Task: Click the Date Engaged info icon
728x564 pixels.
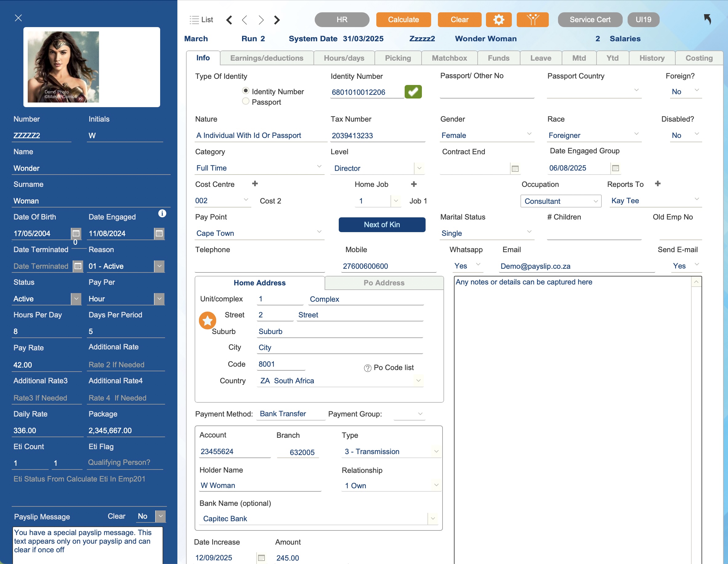Action: pos(162,213)
